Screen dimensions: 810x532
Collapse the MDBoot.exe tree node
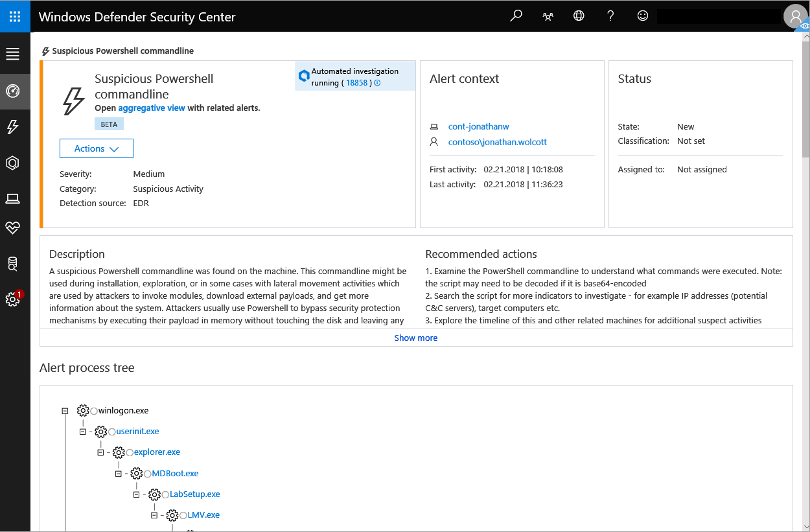click(x=118, y=474)
